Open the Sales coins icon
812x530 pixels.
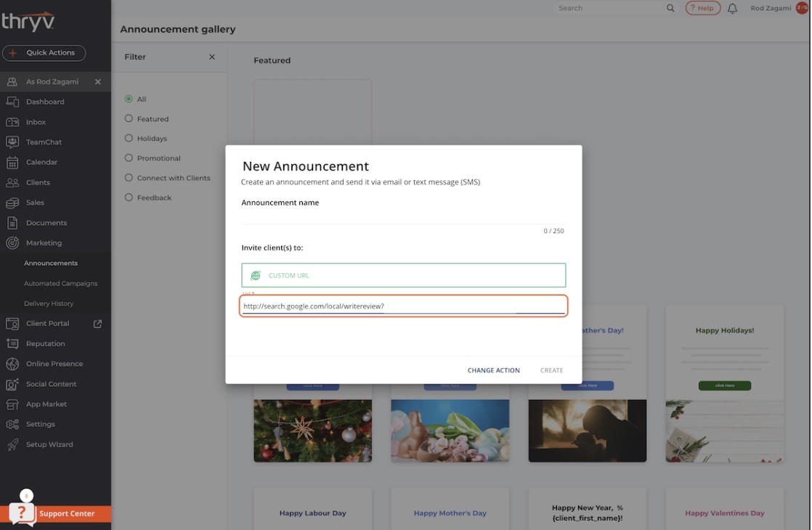[x=12, y=203]
